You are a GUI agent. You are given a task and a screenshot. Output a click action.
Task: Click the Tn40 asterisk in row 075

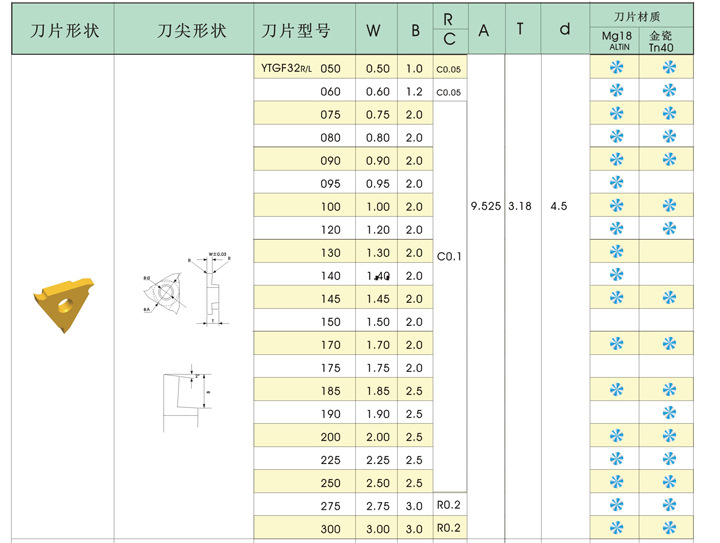point(669,113)
